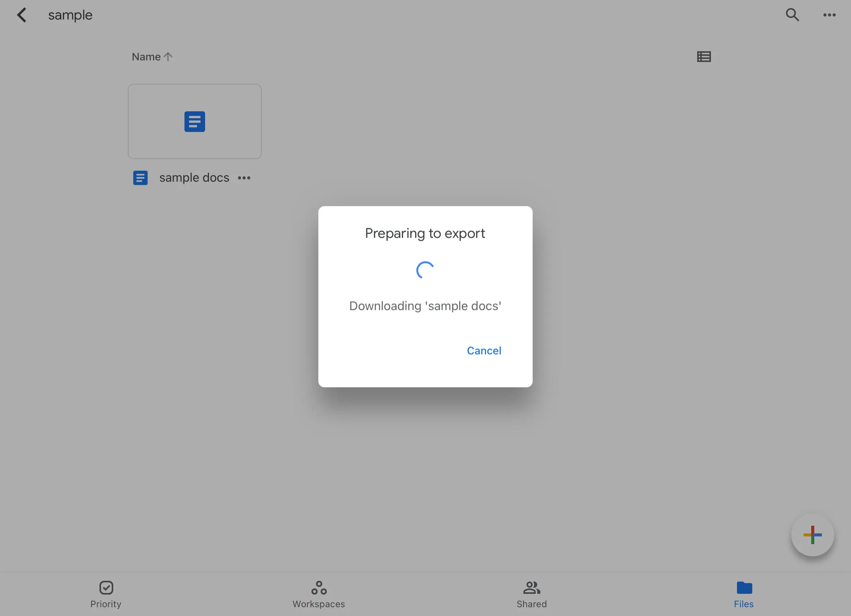
Task: Switch to list view layout
Action: pyautogui.click(x=704, y=57)
